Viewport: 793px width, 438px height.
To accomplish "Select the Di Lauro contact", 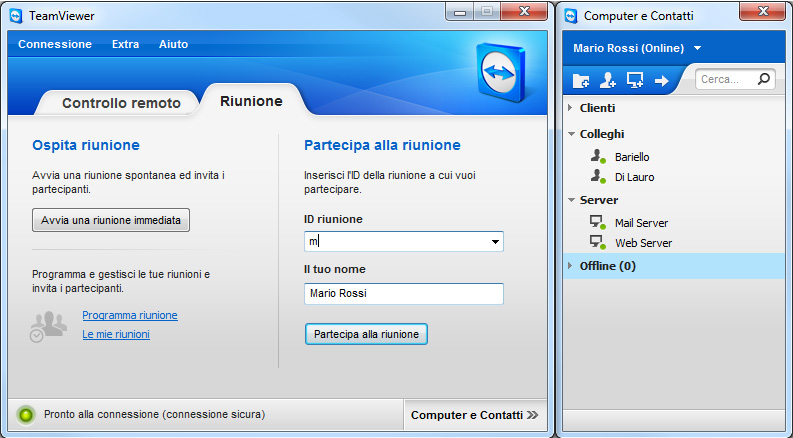I will [x=634, y=177].
